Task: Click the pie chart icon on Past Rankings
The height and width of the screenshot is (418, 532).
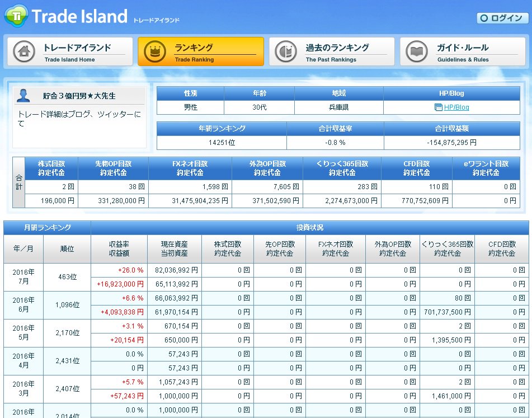Action: [x=286, y=51]
